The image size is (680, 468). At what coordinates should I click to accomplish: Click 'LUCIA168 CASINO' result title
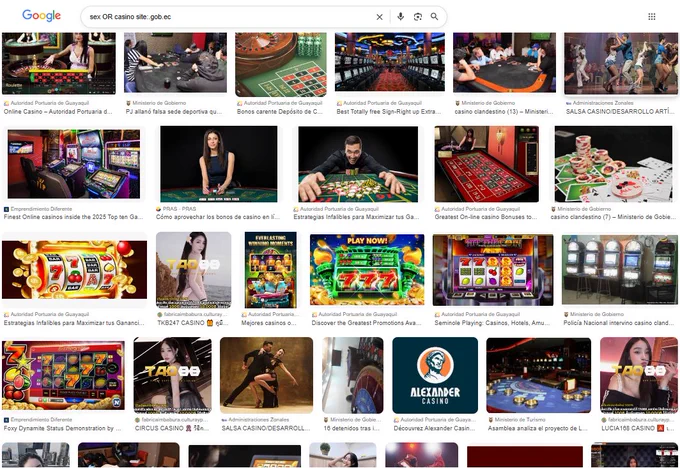[638, 429]
